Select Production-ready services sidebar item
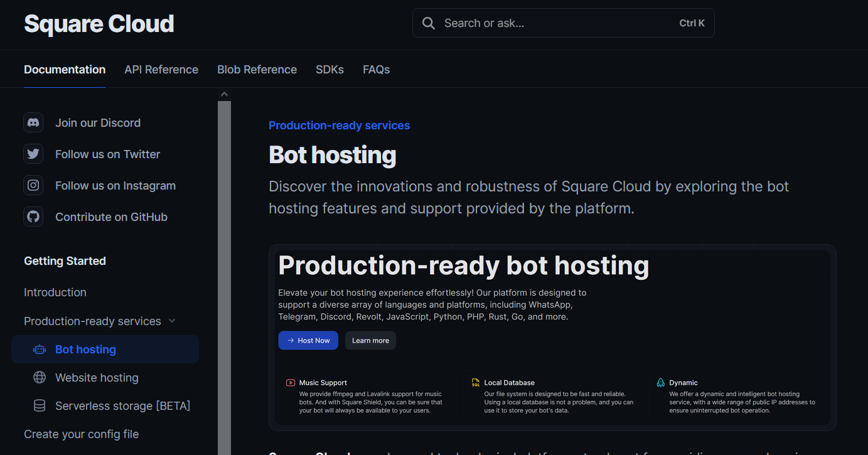The image size is (868, 455). tap(92, 321)
